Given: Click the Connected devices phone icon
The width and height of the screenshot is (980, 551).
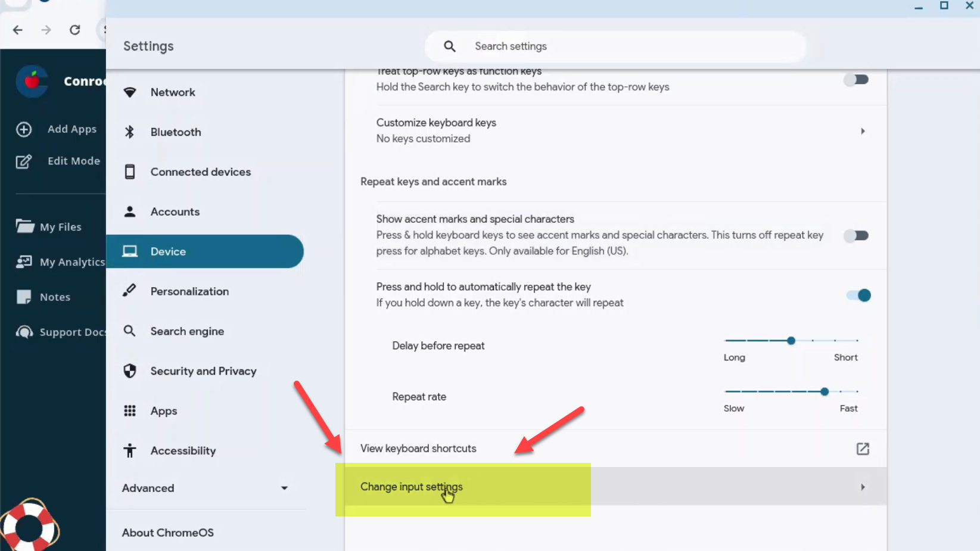Looking at the screenshot, I should 130,172.
